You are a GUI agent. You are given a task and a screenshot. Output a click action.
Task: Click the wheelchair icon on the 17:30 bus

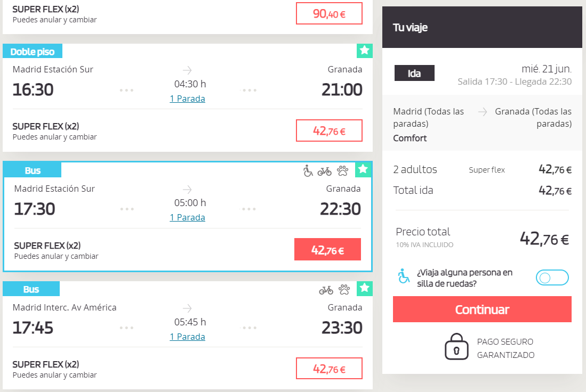click(x=308, y=171)
